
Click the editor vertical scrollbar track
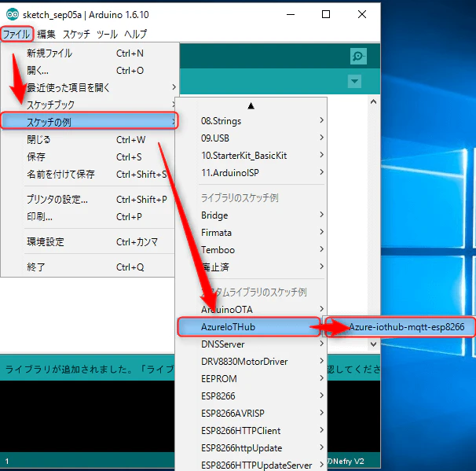[373, 213]
